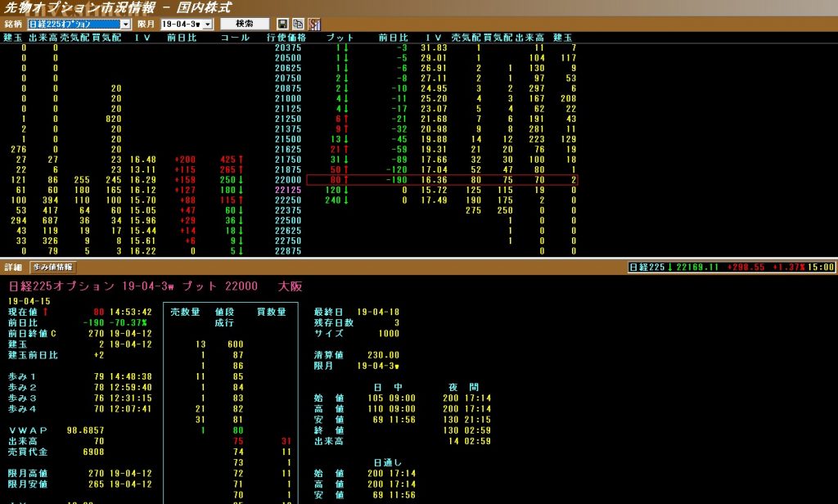Click the サイズ value 1000
The image size is (838, 504).
coord(389,334)
